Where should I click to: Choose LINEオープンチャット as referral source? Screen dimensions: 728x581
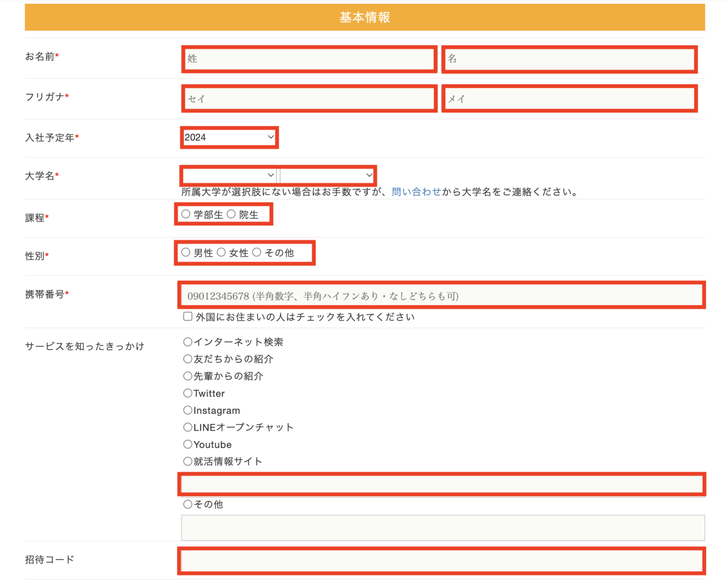188,427
